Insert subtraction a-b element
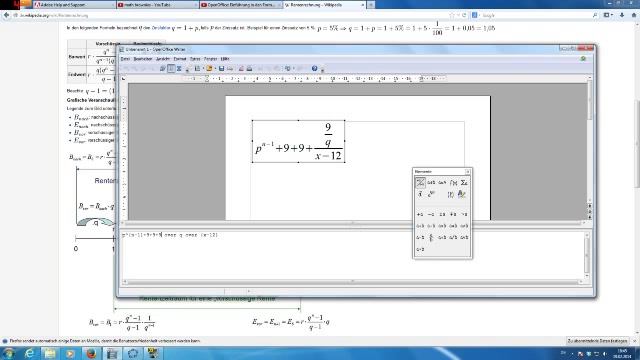The width and height of the screenshot is (640, 360). (420, 238)
